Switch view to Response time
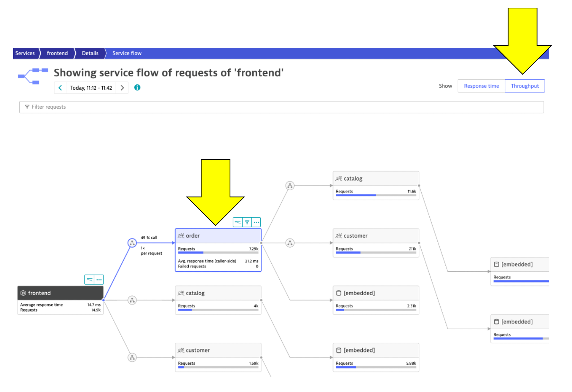The height and width of the screenshot is (392, 572). coord(481,86)
